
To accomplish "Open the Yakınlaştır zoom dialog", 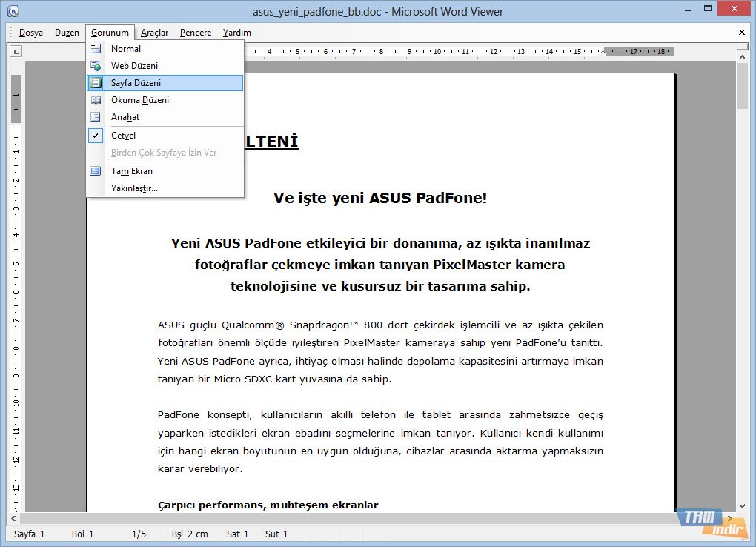I will [x=165, y=188].
